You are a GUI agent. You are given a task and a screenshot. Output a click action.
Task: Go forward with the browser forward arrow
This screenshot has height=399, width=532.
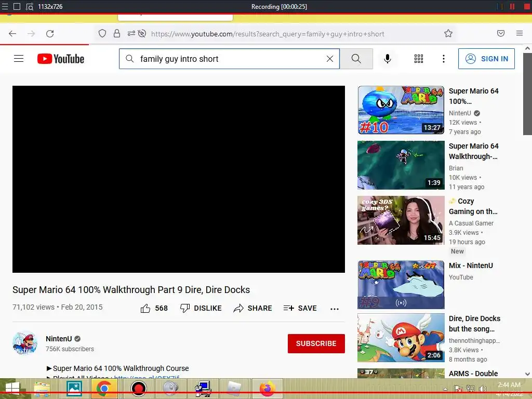pos(31,34)
